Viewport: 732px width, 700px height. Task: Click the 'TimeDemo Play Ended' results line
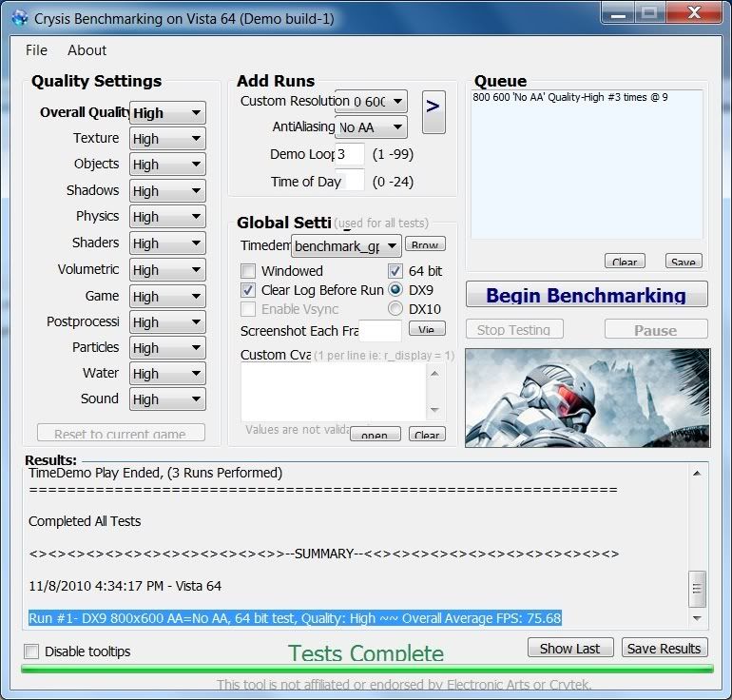point(156,473)
